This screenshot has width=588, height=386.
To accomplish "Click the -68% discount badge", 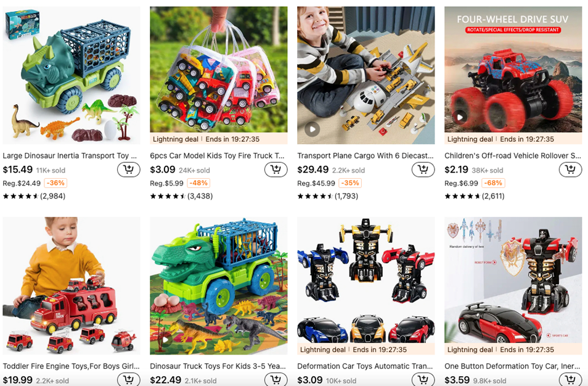I will (x=493, y=183).
